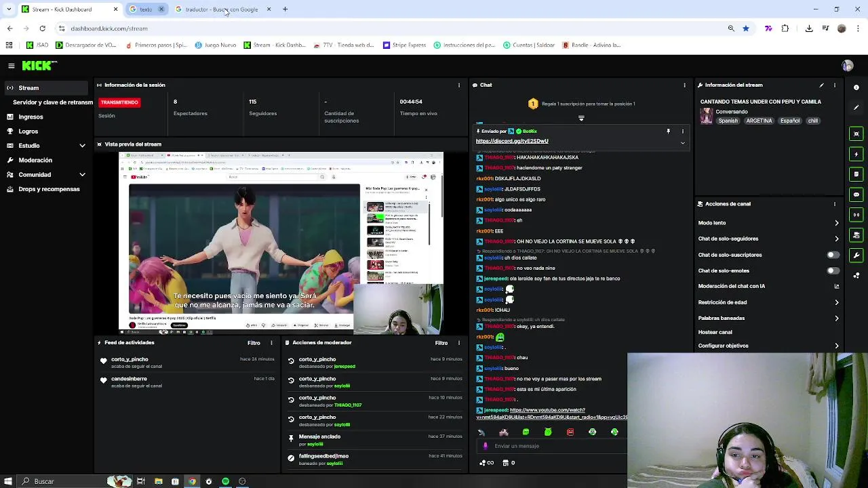
Task: Click the address bar URL
Action: click(x=109, y=28)
